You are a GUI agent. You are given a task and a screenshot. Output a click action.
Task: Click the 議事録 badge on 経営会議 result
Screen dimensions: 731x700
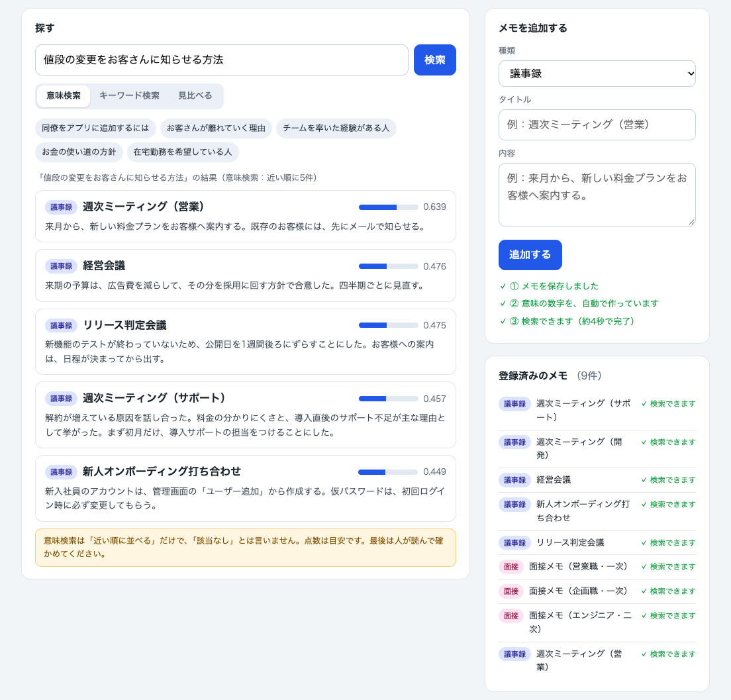pyautogui.click(x=61, y=266)
